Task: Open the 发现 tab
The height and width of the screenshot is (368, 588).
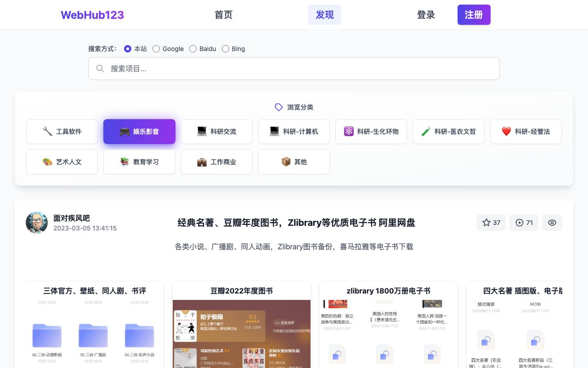Action: click(x=325, y=15)
